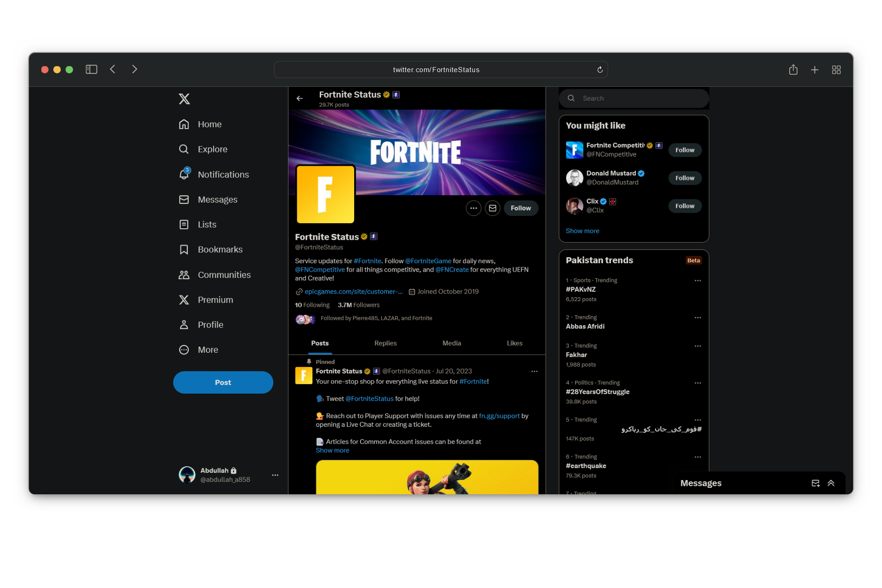Click the blue Post button
The height and width of the screenshot is (588, 882).
tap(223, 382)
